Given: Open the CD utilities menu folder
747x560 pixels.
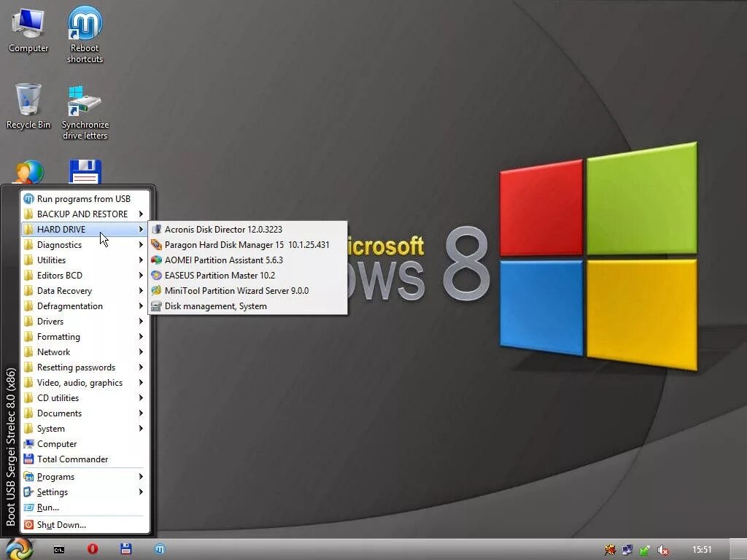Looking at the screenshot, I should (x=85, y=397).
